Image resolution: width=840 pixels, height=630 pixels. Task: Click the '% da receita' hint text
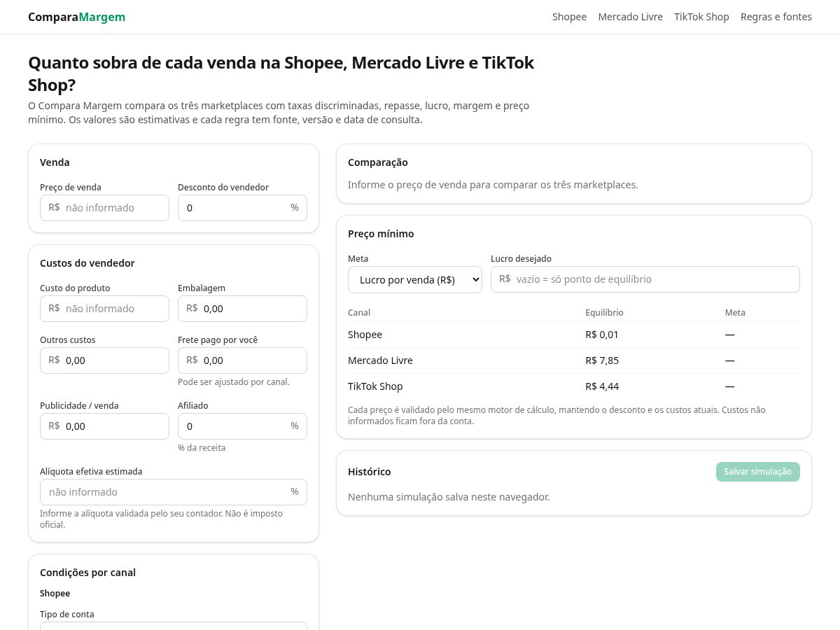[202, 448]
